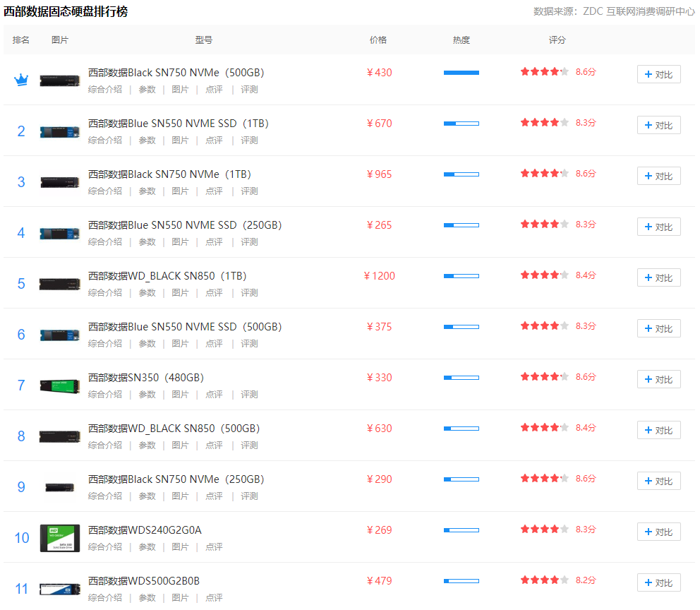The height and width of the screenshot is (610, 700).
Task: Click the popularity bar of Black SN750 500GB
Action: 461,73
